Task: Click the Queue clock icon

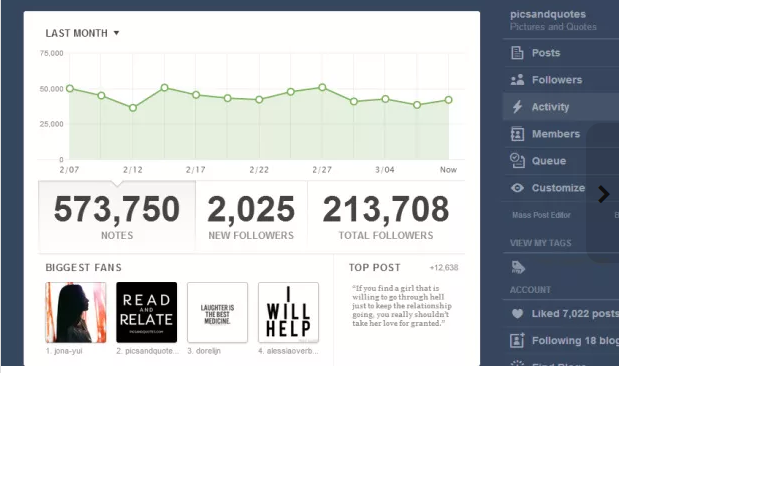Action: click(517, 161)
